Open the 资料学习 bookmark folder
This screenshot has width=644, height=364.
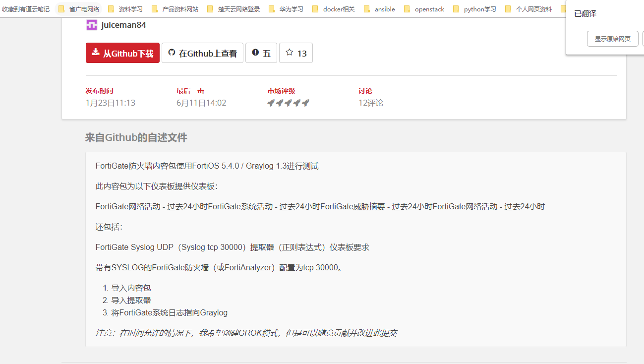[x=125, y=9]
